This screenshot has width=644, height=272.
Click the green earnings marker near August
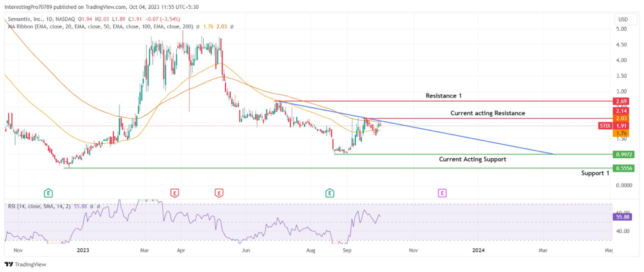pos(330,192)
